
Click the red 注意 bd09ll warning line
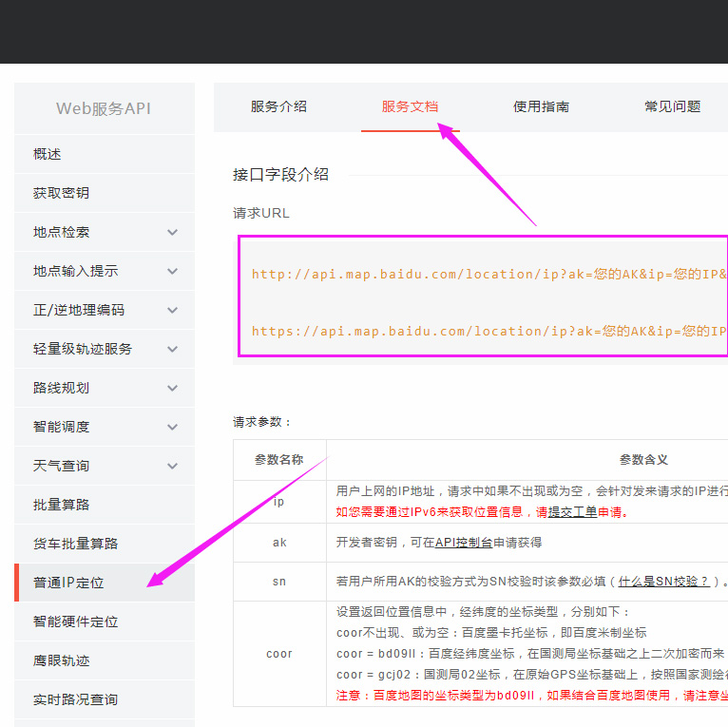pos(531,696)
